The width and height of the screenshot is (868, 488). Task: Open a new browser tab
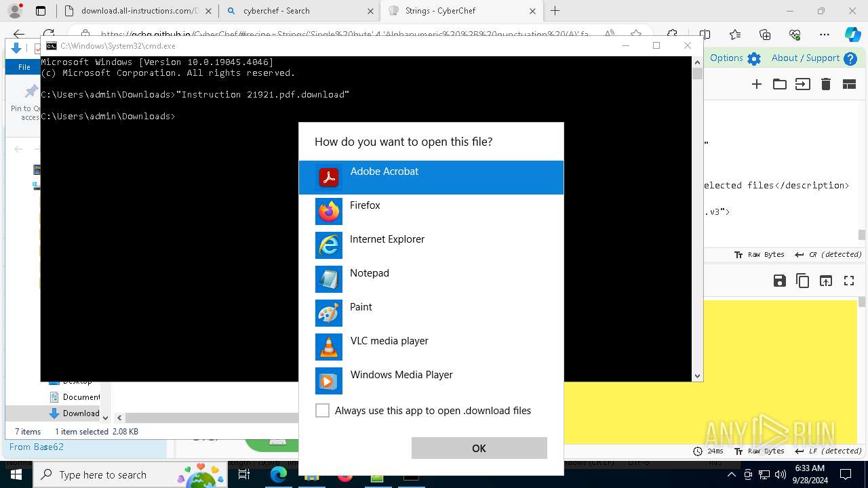click(x=555, y=11)
